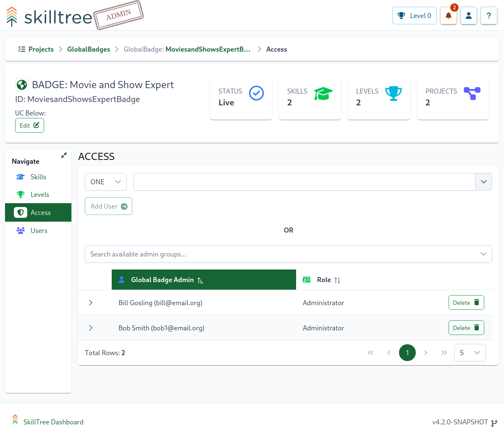Image resolution: width=504 pixels, height=437 pixels.
Task: Go to the Users navigation item
Action: click(39, 231)
